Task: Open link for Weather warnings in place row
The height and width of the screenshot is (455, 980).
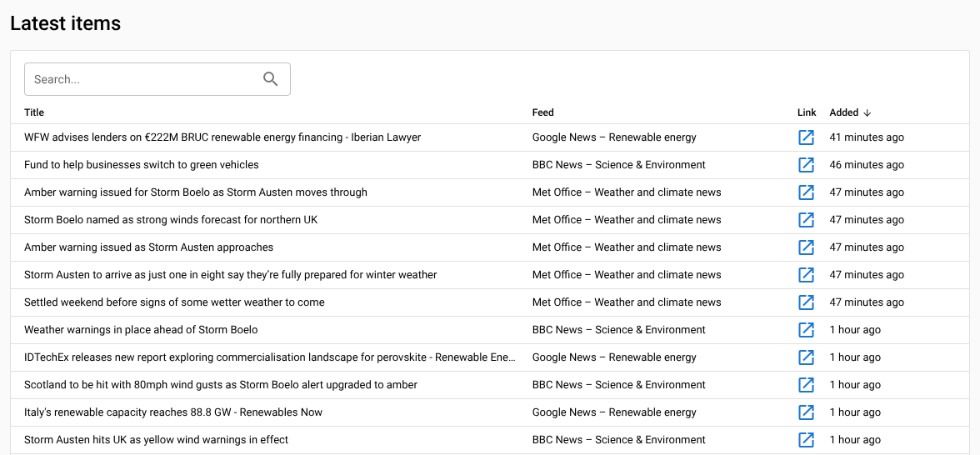Action: point(807,330)
